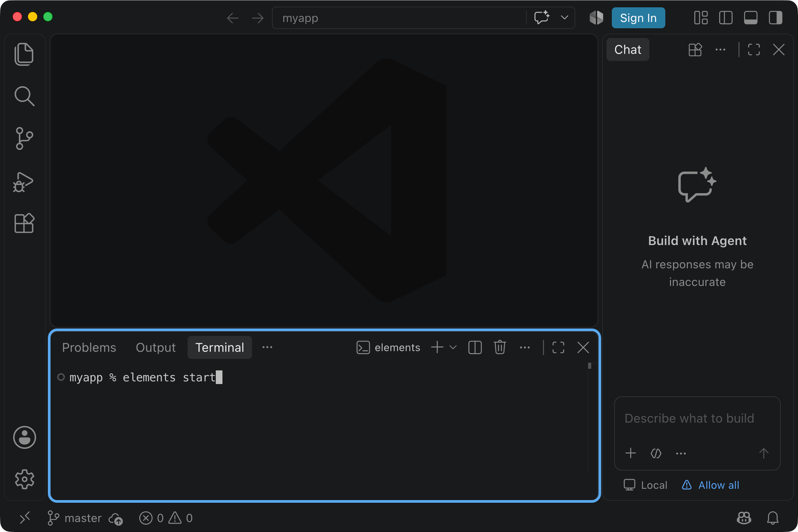Open terminal more actions ellipsis
Screen dimensions: 798x532
[x=525, y=347]
